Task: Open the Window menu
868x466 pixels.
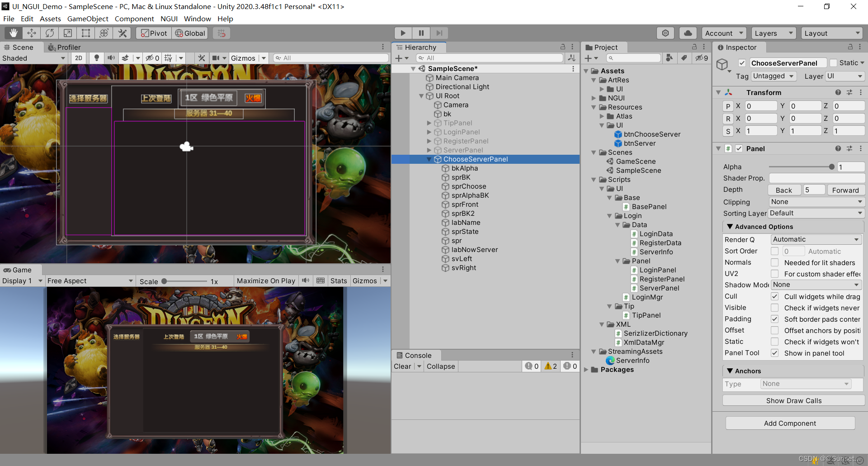Action: pos(197,19)
